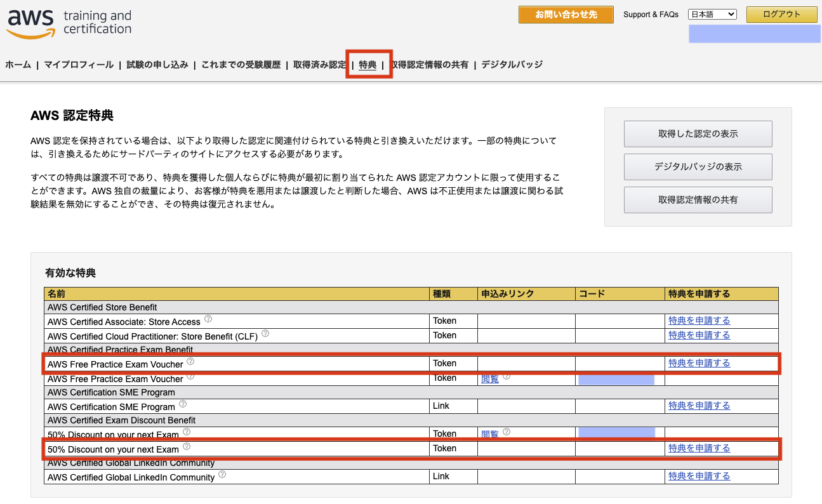Viewport: 822px width, 504px height.
Task: Click help icon beside AWS Certified Global LinkedIn Community row
Action: coord(222,474)
